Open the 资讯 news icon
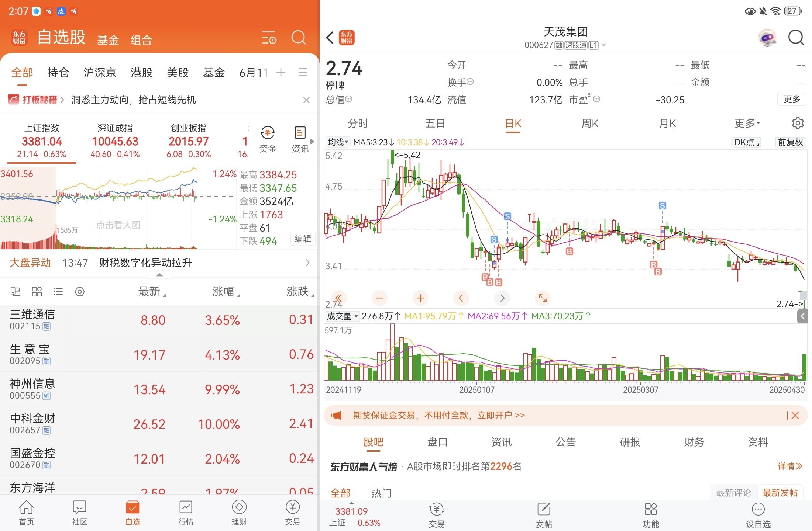This screenshot has width=812, height=531. [300, 139]
